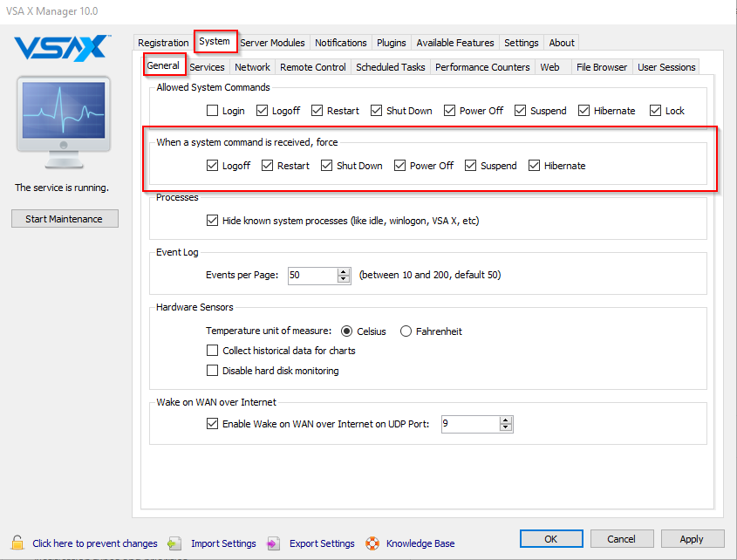Click the OK button
The width and height of the screenshot is (737, 560).
coord(551,539)
